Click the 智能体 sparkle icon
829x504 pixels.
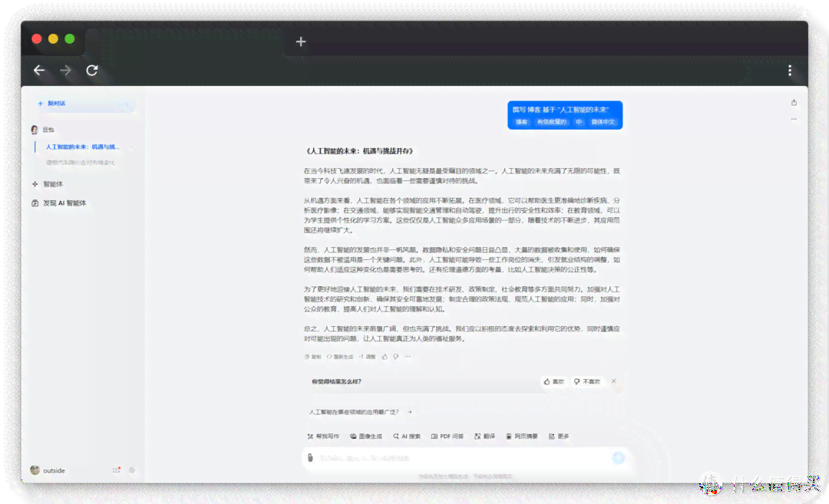(35, 184)
